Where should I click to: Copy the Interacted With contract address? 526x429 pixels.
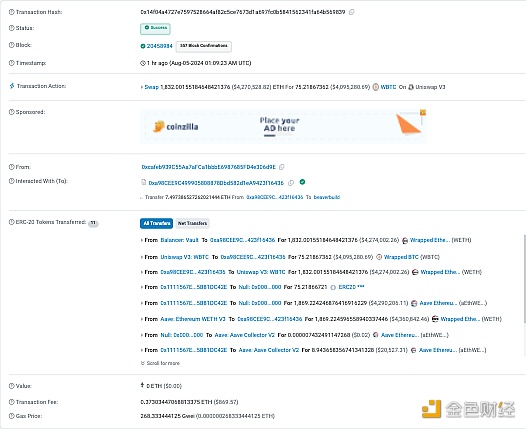[291, 183]
